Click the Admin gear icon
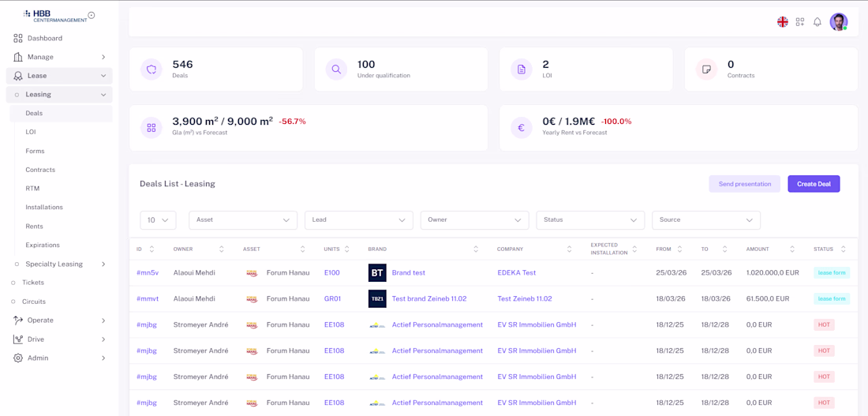 coord(18,358)
